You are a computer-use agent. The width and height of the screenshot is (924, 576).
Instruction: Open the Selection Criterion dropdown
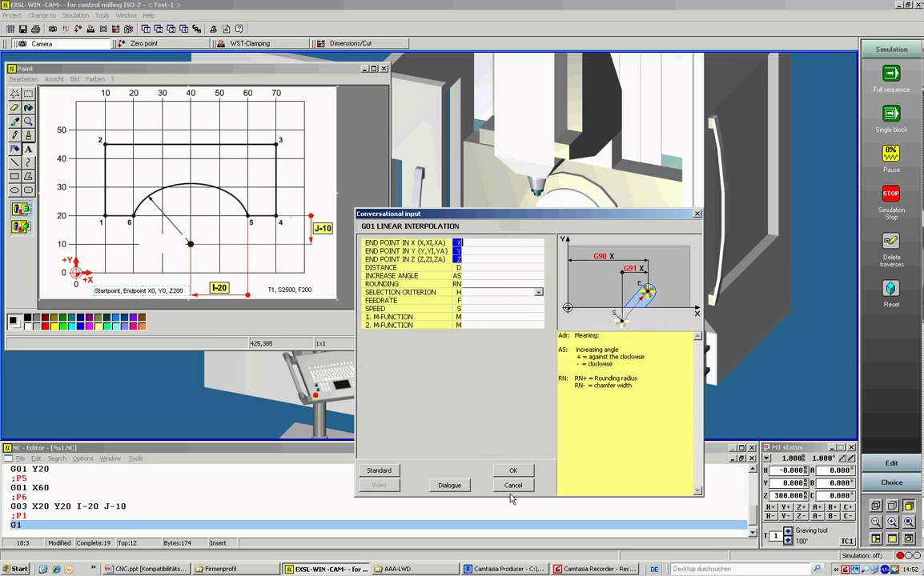click(539, 292)
